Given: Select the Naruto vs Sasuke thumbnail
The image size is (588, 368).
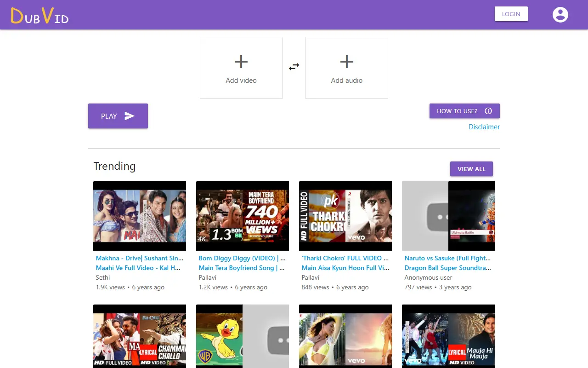Looking at the screenshot, I should click(448, 216).
